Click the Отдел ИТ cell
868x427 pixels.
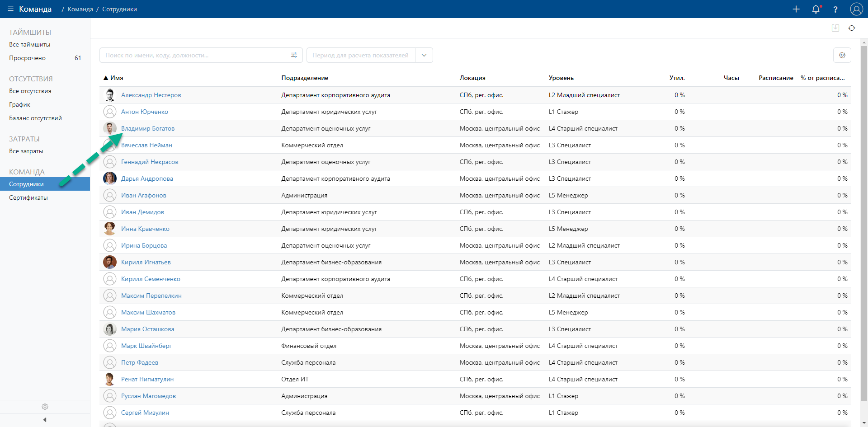[295, 379]
